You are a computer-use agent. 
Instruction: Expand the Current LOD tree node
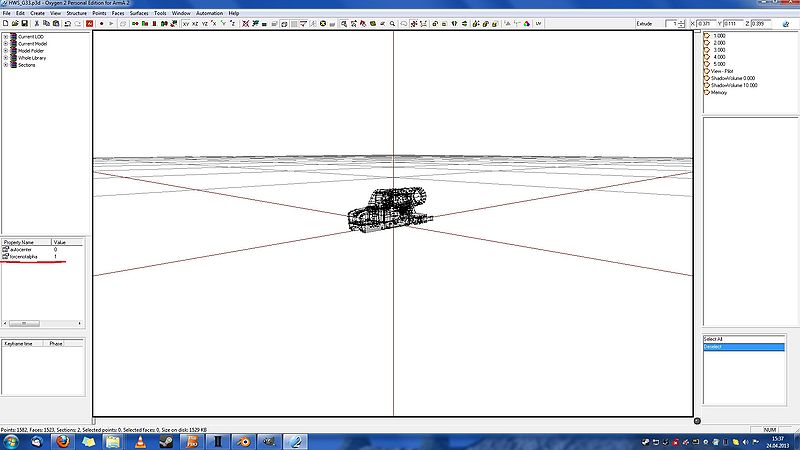click(x=6, y=37)
